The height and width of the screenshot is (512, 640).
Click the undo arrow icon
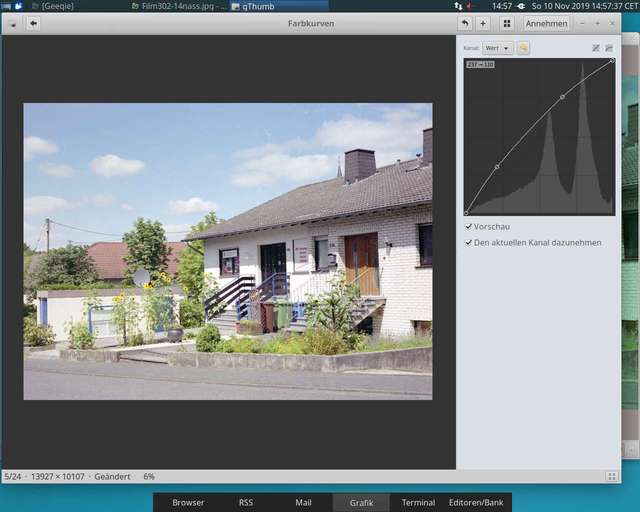tap(464, 23)
